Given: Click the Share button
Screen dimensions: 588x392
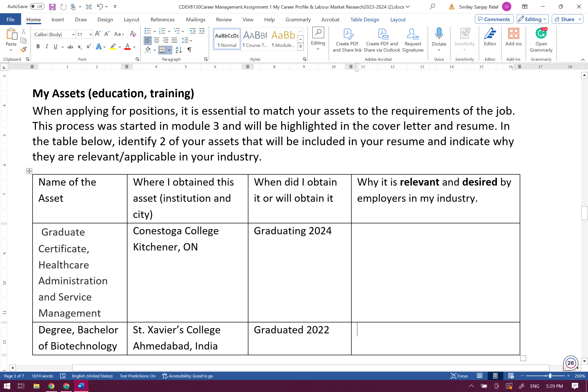Looking at the screenshot, I should [566, 19].
